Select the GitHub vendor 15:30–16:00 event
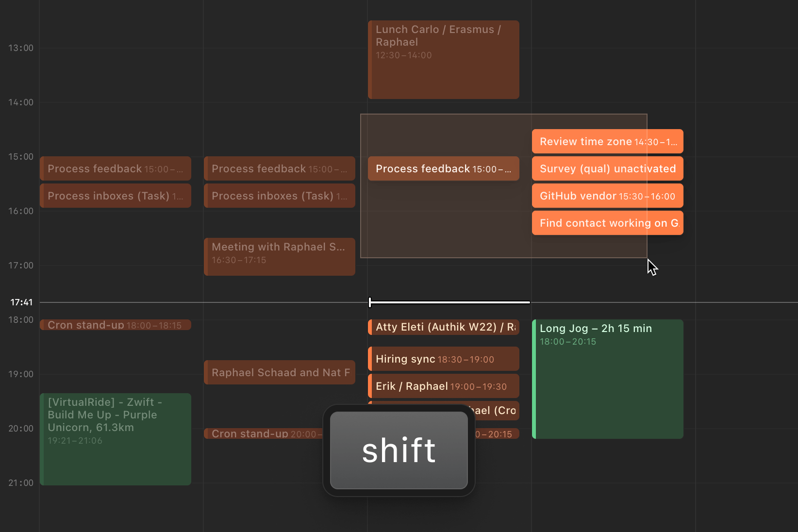 pyautogui.click(x=608, y=196)
